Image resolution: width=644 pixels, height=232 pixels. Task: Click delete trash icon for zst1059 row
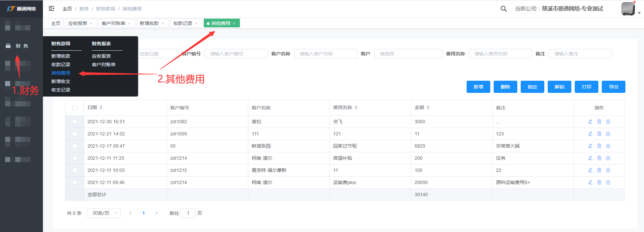599,134
